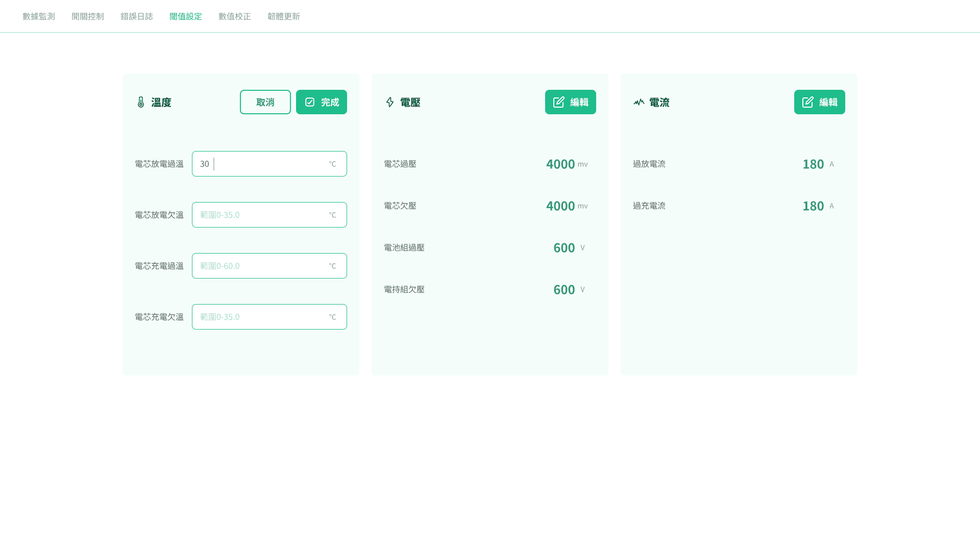This screenshot has height=551, width=980.
Task: Switch to the 數據監測 tab
Action: click(38, 16)
